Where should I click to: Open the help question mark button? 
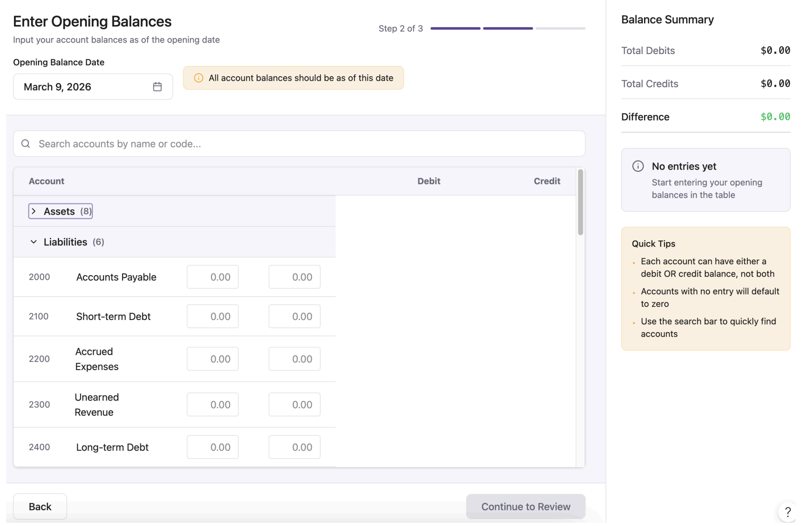(787, 512)
